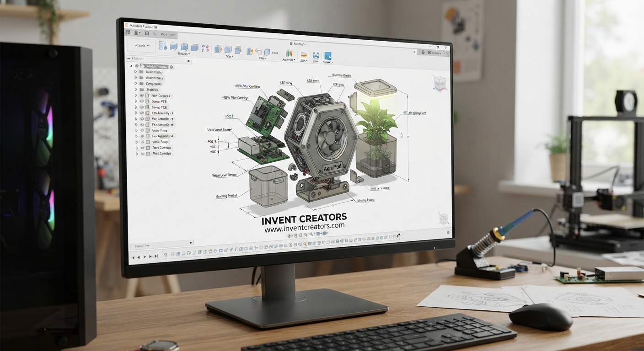Click the blue Insert icon at toolbar end
644x351 pixels.
point(328,56)
